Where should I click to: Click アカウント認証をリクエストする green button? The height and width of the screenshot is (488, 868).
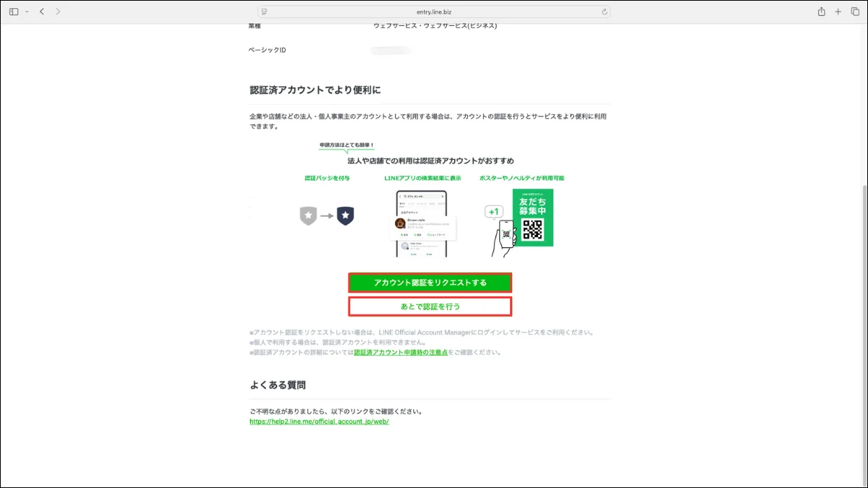click(430, 283)
